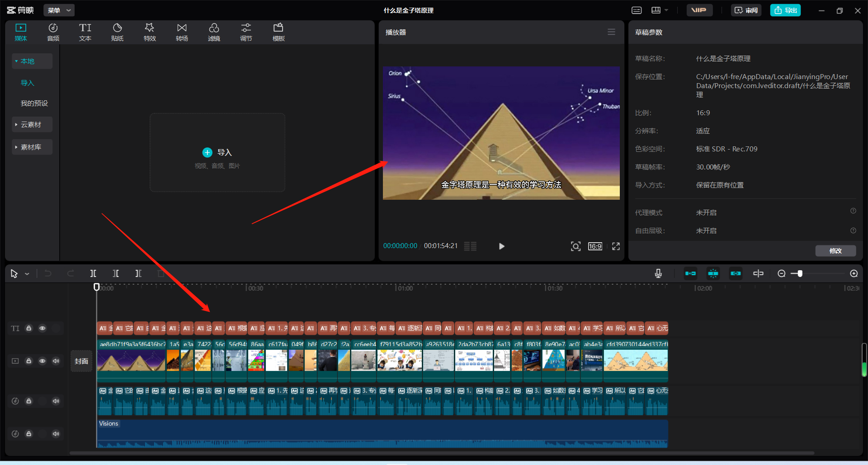Click the green vertical track scrollbar
Image resolution: width=868 pixels, height=465 pixels.
[x=864, y=360]
